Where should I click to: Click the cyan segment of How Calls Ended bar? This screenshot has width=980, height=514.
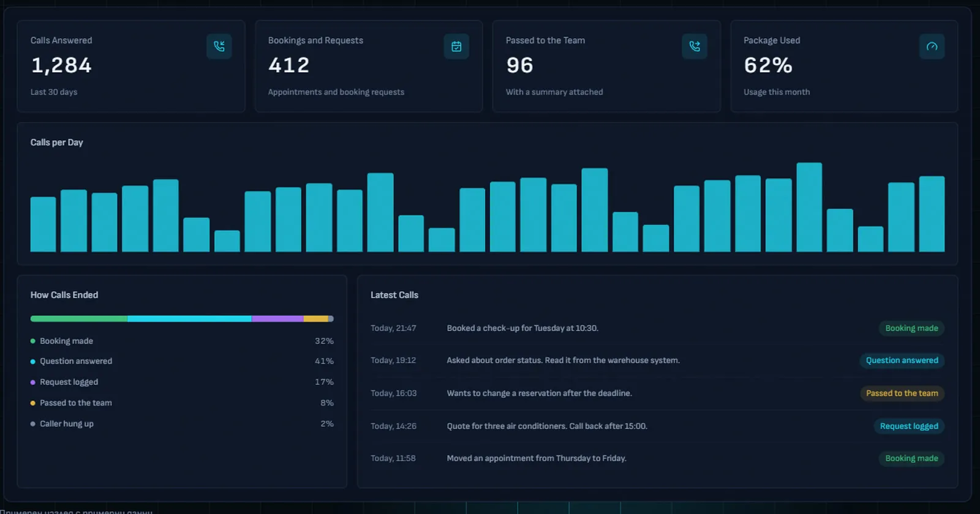point(189,319)
